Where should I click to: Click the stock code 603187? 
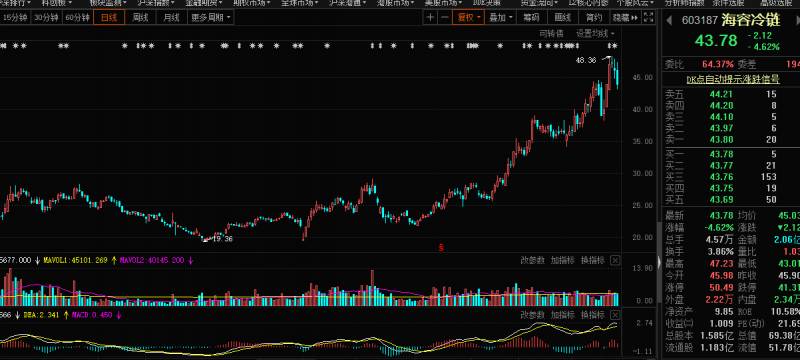700,20
